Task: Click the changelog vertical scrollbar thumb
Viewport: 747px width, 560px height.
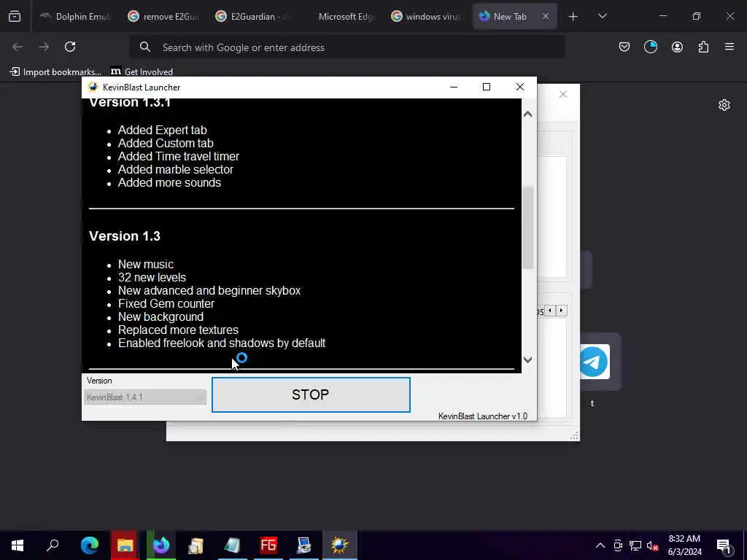Action: coord(528,228)
